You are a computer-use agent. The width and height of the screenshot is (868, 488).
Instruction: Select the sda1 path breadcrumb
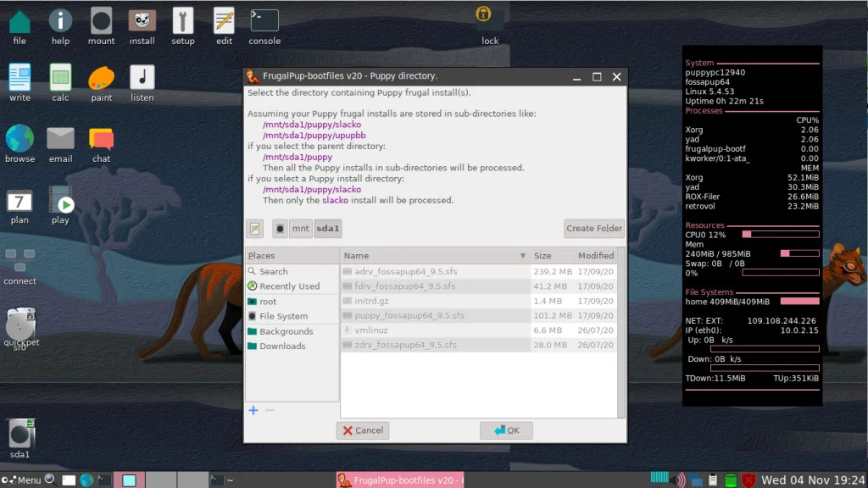(328, 229)
